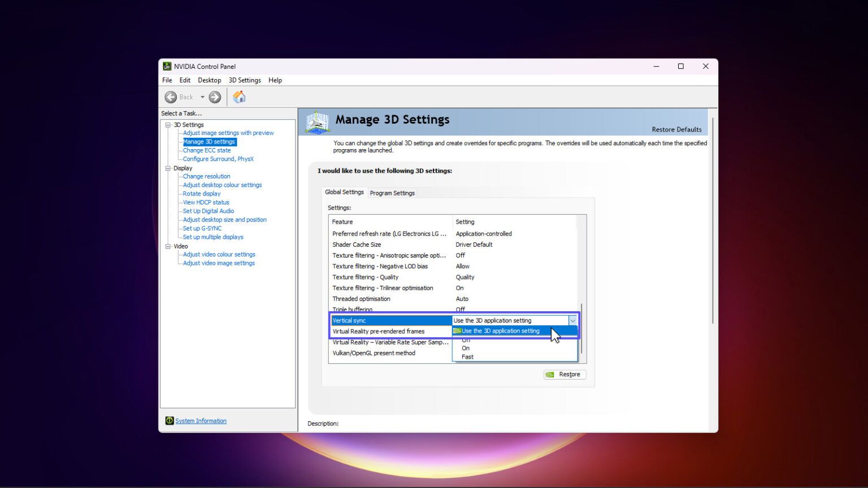Click the NVIDIA Control Panel title icon

(x=167, y=66)
